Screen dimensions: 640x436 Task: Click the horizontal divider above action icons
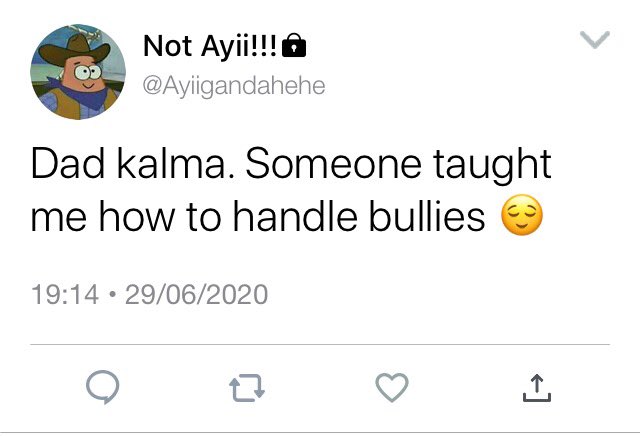320,345
